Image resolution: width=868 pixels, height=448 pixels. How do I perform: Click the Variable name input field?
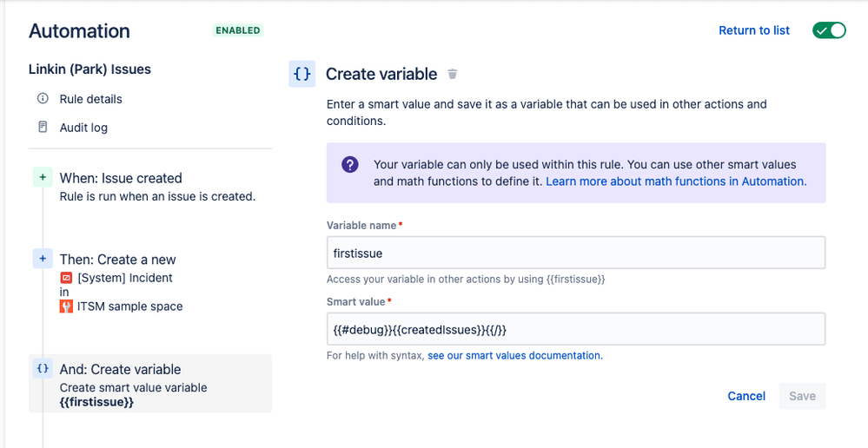point(576,253)
